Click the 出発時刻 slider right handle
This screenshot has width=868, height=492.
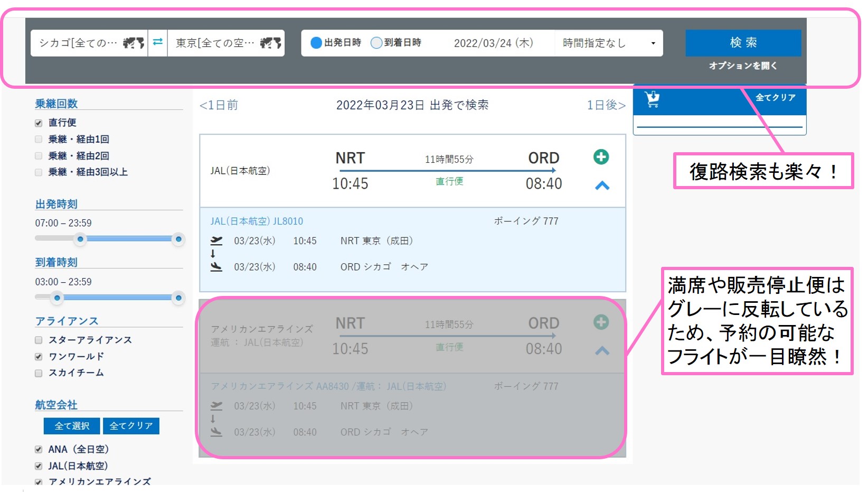pyautogui.click(x=178, y=239)
